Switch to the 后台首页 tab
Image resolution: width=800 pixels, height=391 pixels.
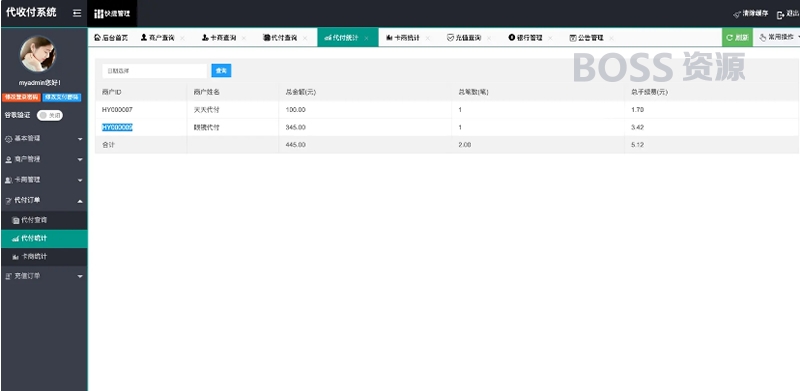(111, 38)
